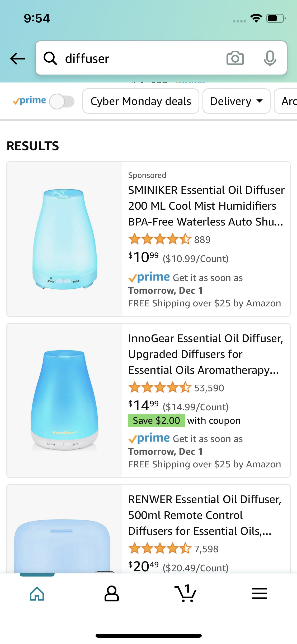Open the hamburger menu tab

pos(259,594)
